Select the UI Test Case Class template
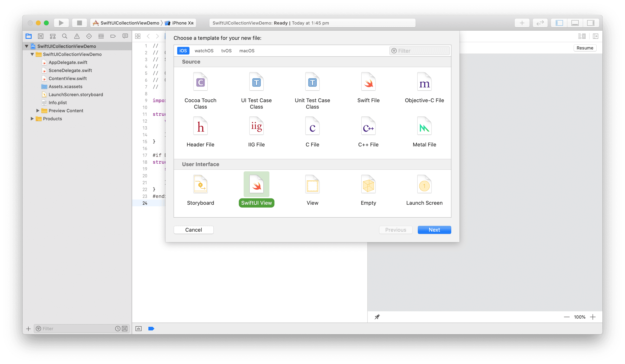 256,91
